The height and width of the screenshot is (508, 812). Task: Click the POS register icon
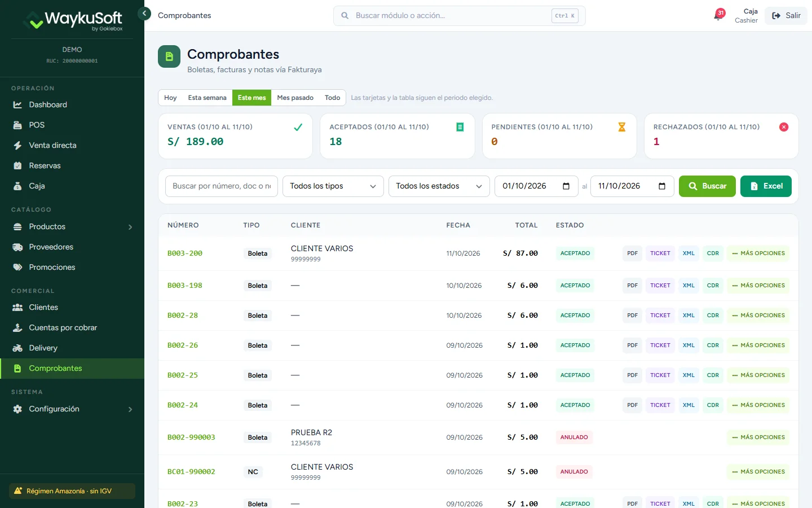[x=17, y=125]
